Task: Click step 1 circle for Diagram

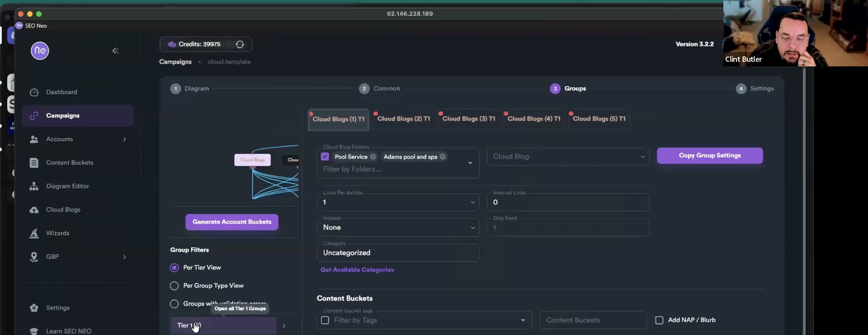Action: click(x=175, y=88)
